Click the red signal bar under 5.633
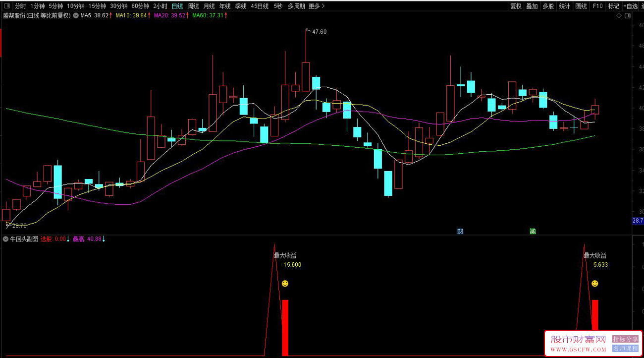The width and height of the screenshot is (644, 358). [x=595, y=315]
